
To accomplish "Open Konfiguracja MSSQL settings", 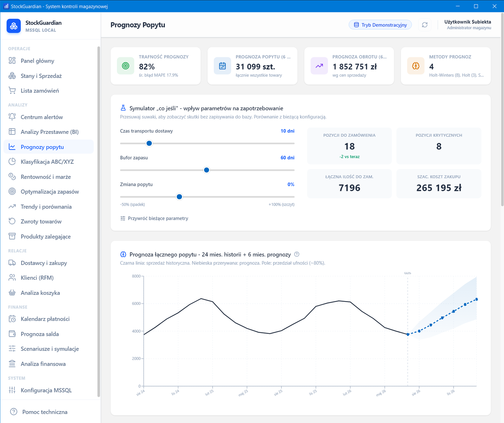I will click(x=49, y=390).
